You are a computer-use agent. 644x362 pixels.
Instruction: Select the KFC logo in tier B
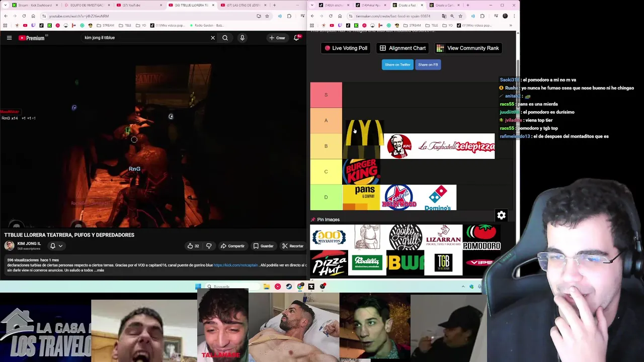coord(399,146)
